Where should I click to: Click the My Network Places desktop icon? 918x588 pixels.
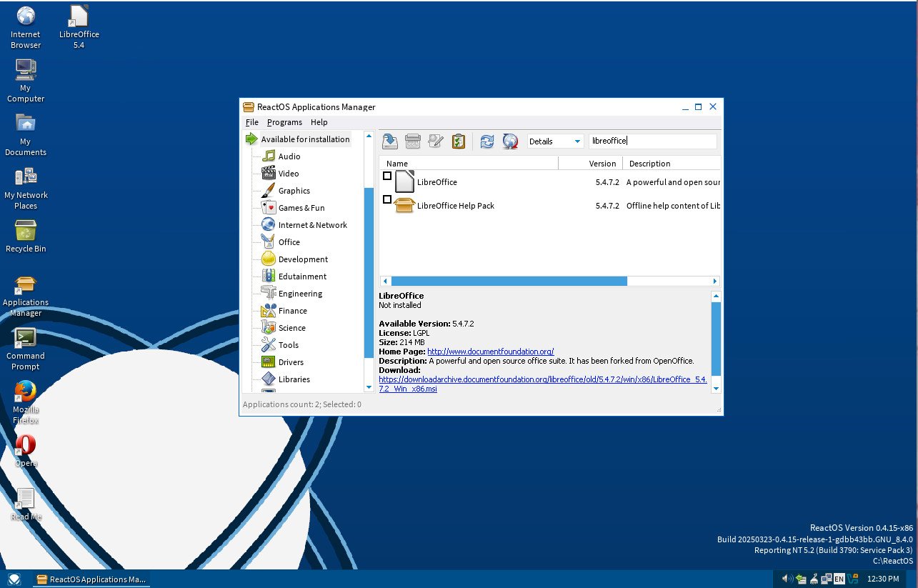click(x=26, y=189)
